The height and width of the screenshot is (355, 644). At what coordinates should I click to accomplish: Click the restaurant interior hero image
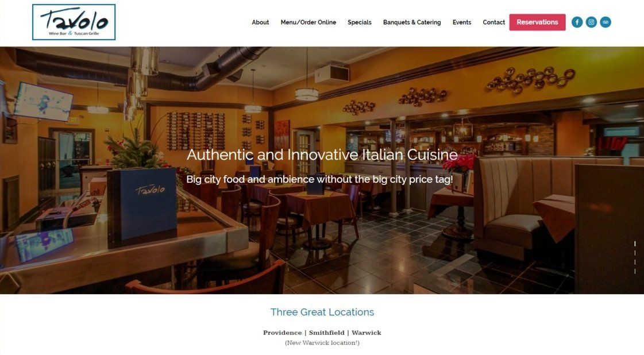[322, 170]
